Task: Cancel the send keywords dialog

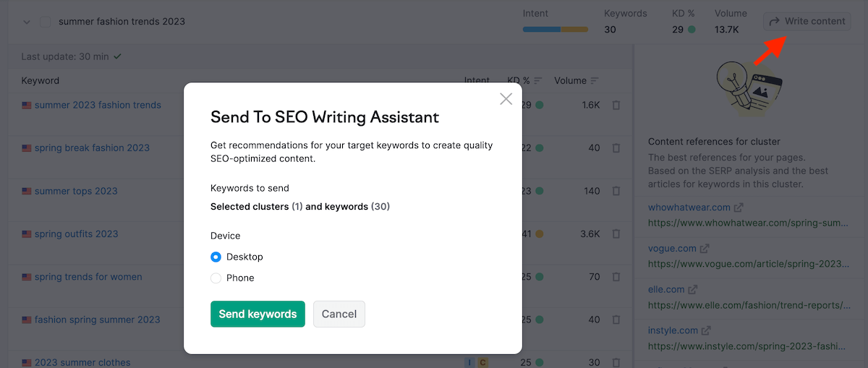Action: coord(339,314)
